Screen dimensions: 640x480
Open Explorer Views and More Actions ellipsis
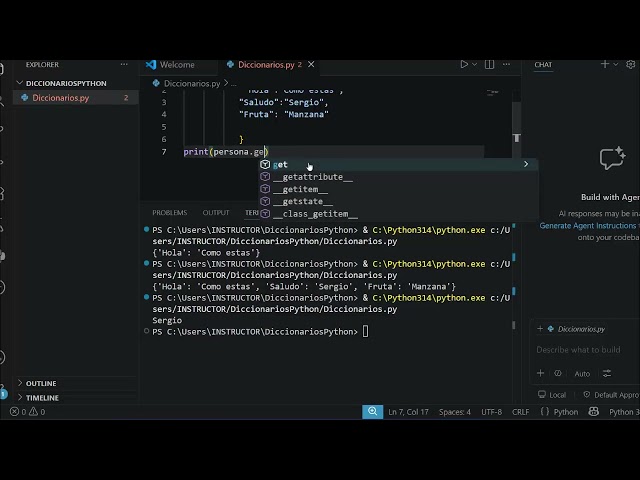point(124,64)
